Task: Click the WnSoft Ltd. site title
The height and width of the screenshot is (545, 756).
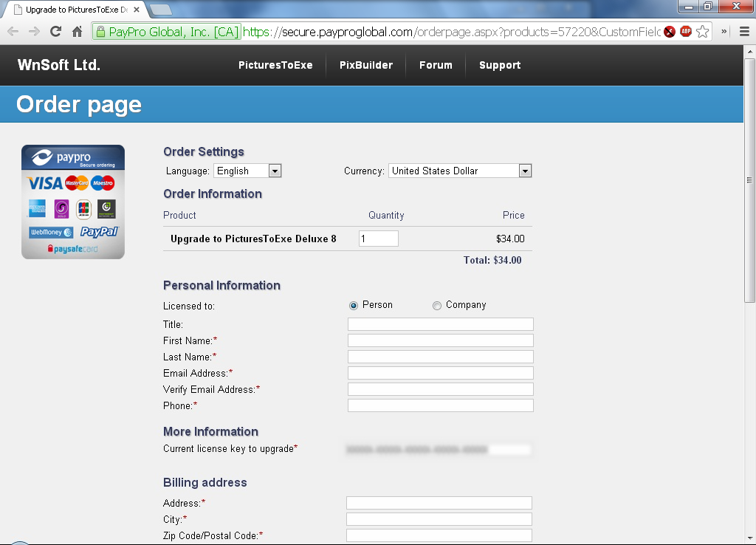Action: coord(59,65)
